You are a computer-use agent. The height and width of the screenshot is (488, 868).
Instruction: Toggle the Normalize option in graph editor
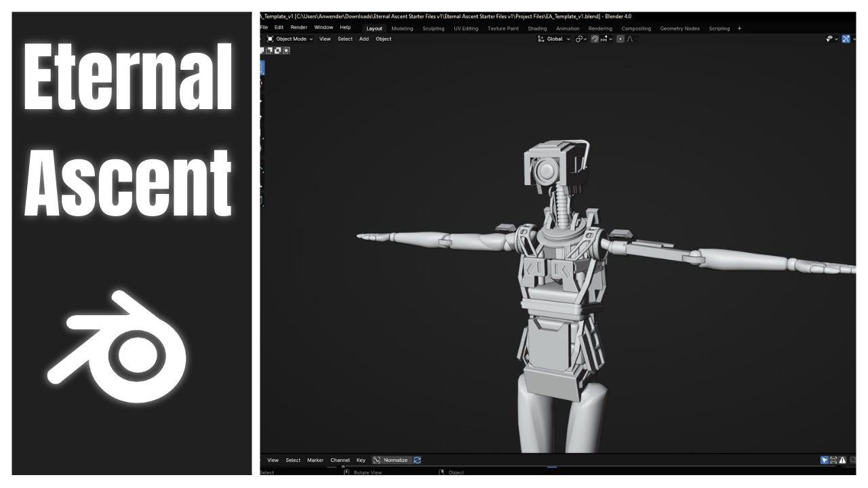point(391,460)
